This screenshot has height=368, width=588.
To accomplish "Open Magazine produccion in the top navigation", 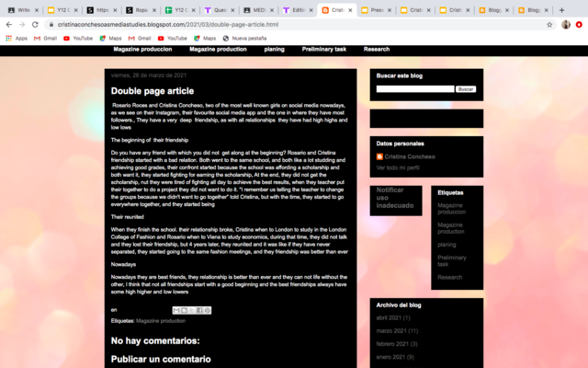I will point(142,49).
